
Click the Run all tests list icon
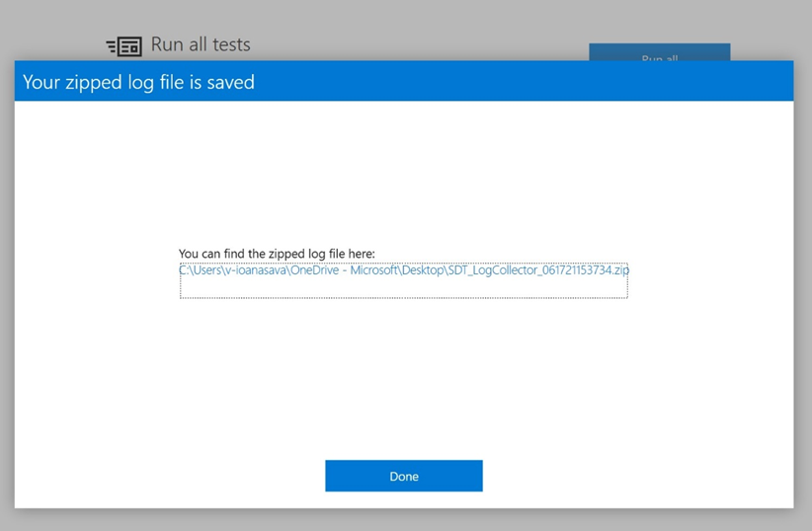pos(123,46)
